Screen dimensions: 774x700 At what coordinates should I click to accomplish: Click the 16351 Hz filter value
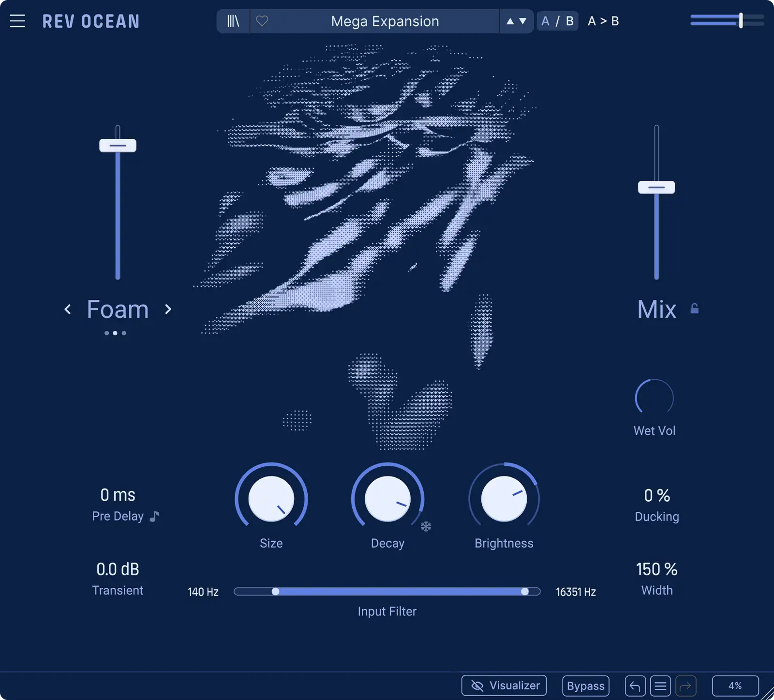coord(576,592)
